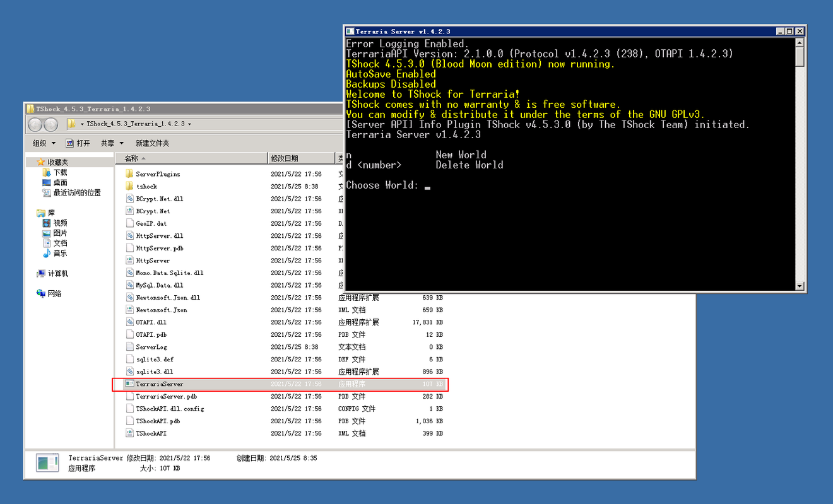Click the CONFIG 文件 type cell
833x504 pixels.
coord(357,409)
